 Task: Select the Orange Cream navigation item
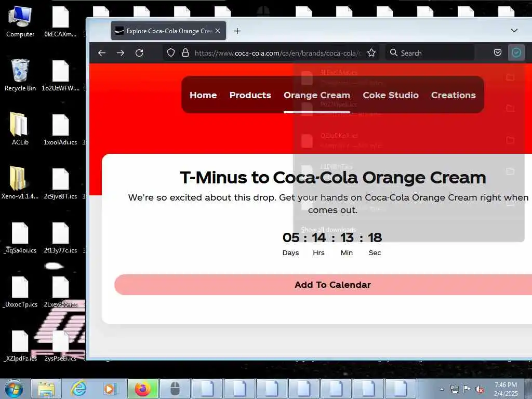click(x=317, y=96)
